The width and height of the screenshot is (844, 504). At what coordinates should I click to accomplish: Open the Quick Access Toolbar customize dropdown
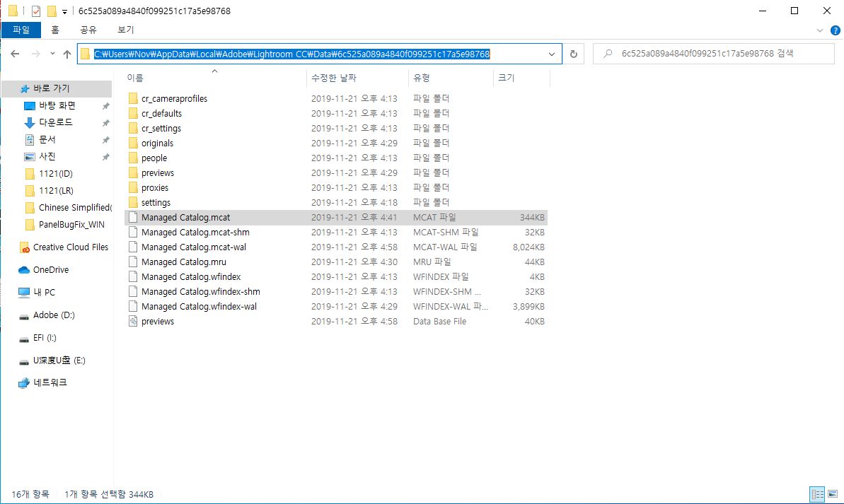pyautogui.click(x=64, y=11)
